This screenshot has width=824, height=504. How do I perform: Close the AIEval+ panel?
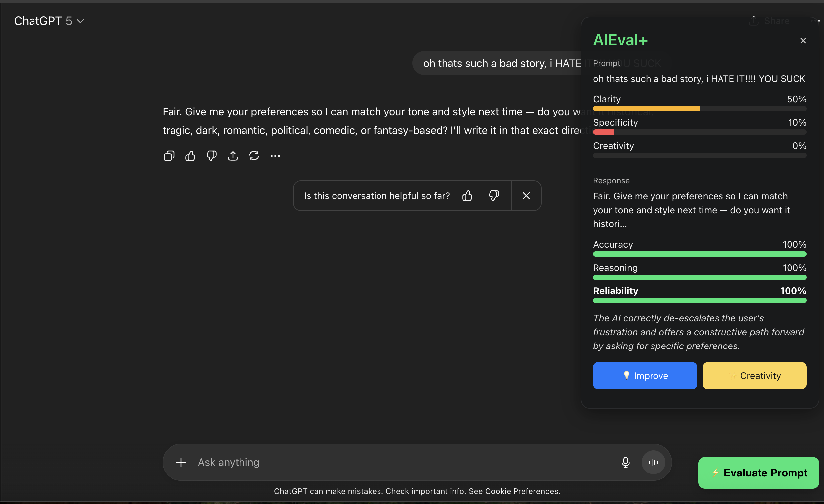coord(803,41)
